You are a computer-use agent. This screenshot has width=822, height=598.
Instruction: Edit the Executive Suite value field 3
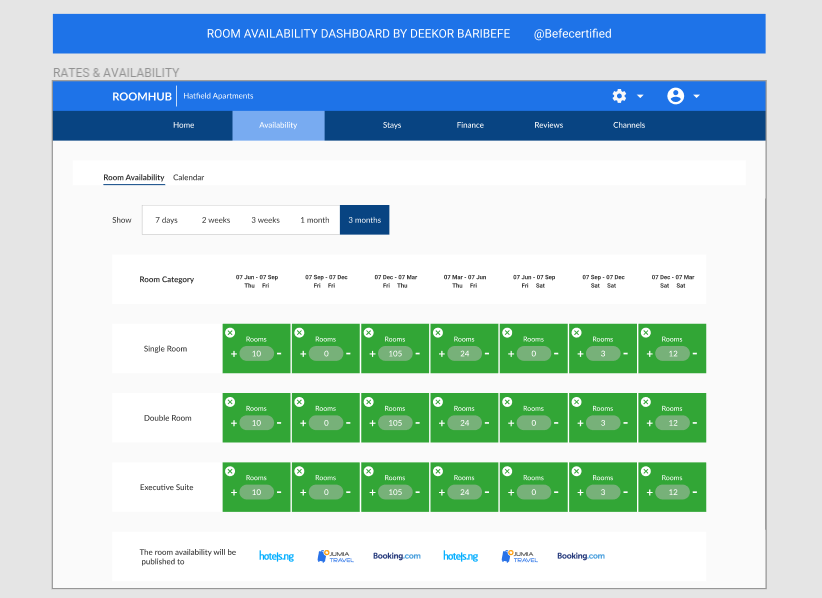[x=603, y=492]
